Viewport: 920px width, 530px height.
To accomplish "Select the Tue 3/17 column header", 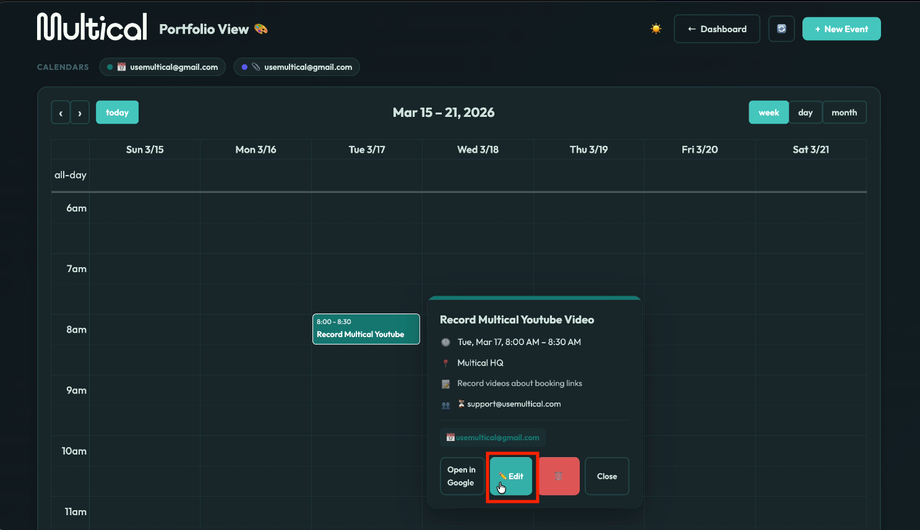I will 367,150.
